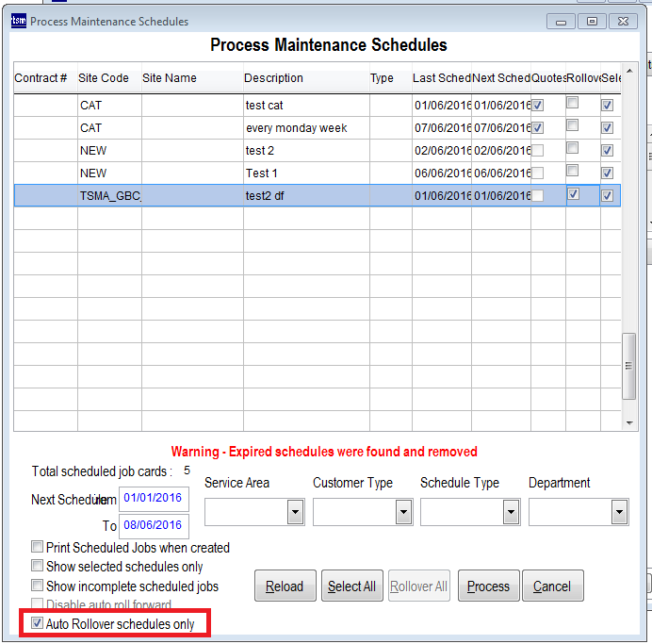The image size is (652, 644).
Task: Open the Schedule Type dropdown
Action: point(511,512)
